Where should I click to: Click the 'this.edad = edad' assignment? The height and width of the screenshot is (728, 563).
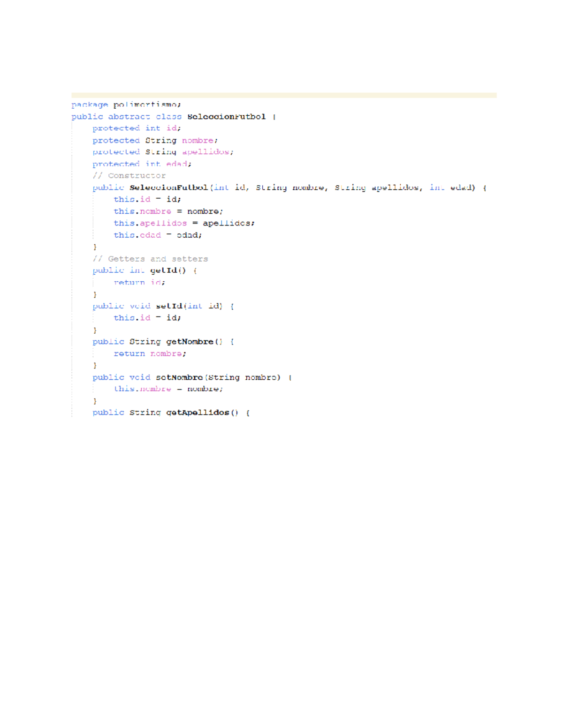(157, 235)
